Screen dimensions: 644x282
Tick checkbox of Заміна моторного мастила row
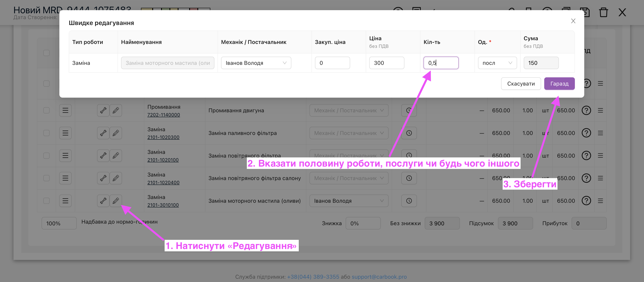46,201
